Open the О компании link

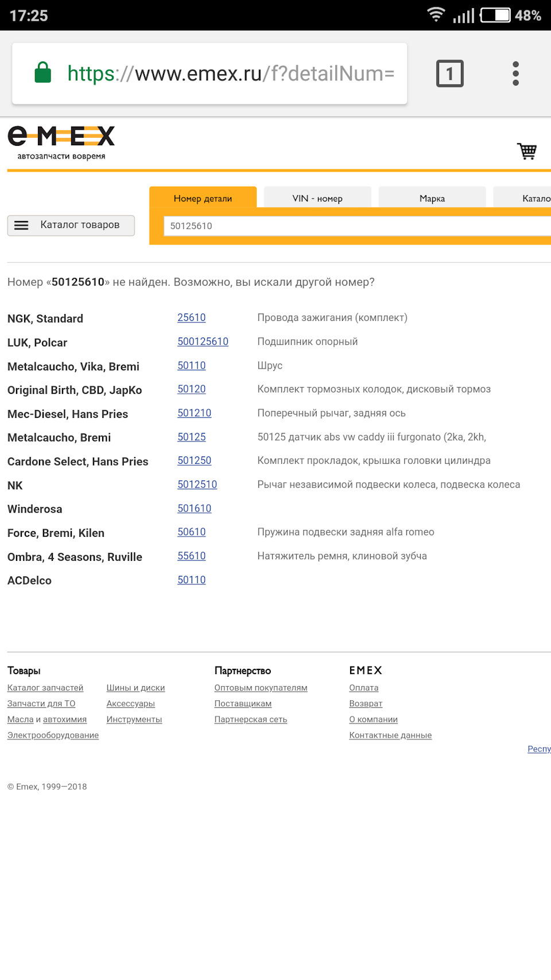(x=374, y=719)
